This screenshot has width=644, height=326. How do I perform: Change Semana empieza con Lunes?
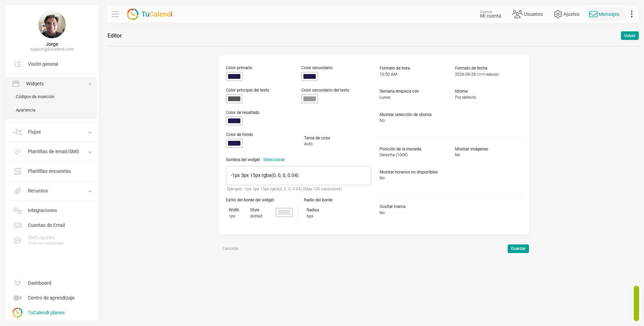[x=385, y=97]
